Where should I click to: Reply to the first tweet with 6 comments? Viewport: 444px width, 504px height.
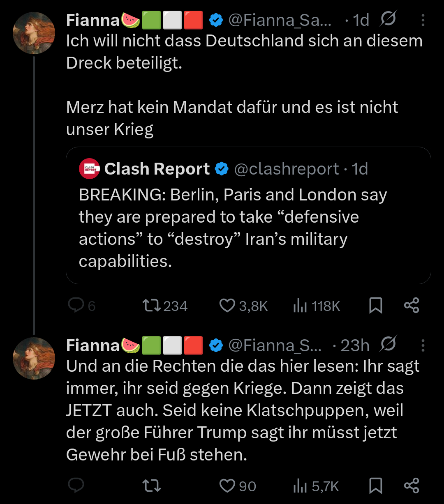pyautogui.click(x=76, y=306)
